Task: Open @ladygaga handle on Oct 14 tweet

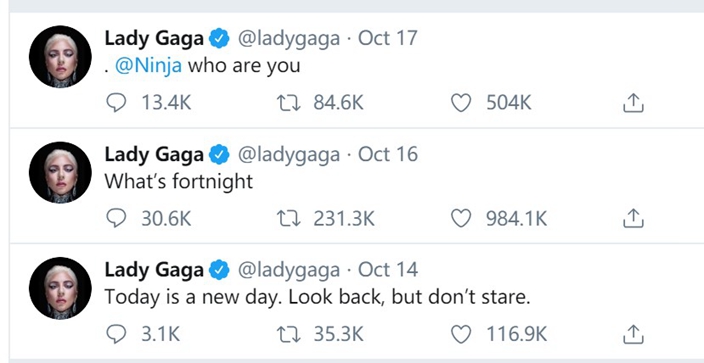Action: coord(288,270)
